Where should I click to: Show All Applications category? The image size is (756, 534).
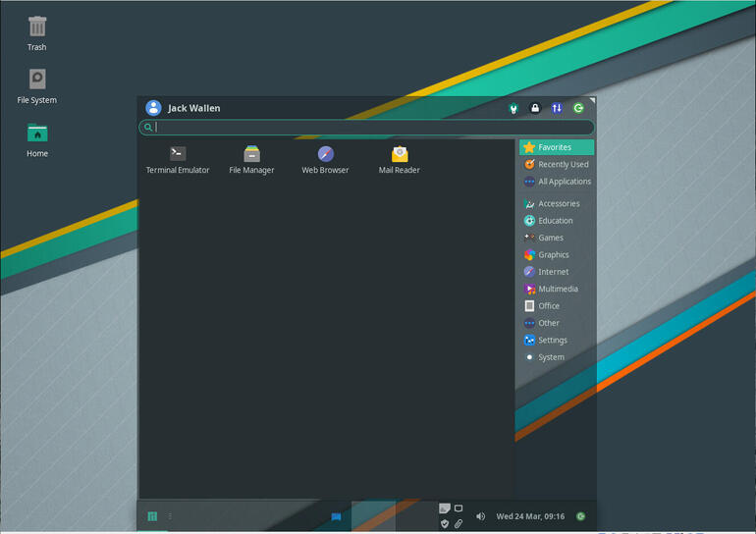[557, 182]
